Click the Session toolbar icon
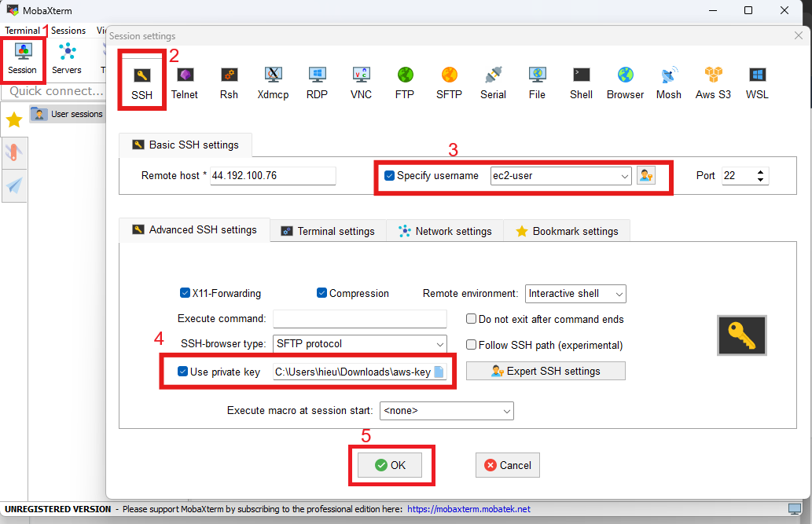The width and height of the screenshot is (812, 524). [23, 59]
